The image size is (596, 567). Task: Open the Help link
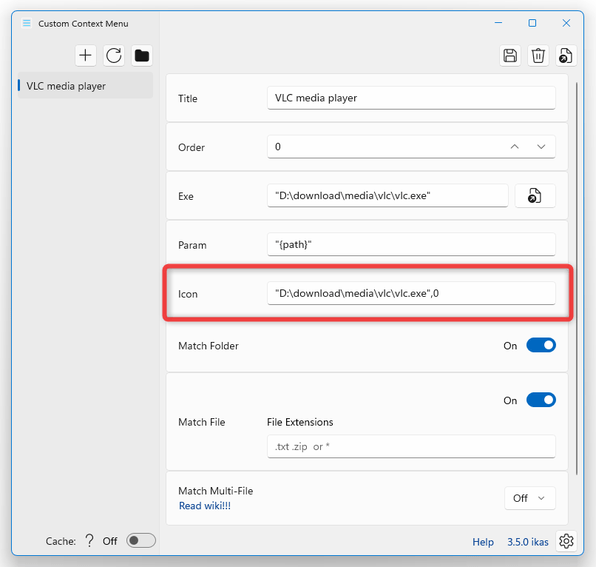tap(483, 542)
